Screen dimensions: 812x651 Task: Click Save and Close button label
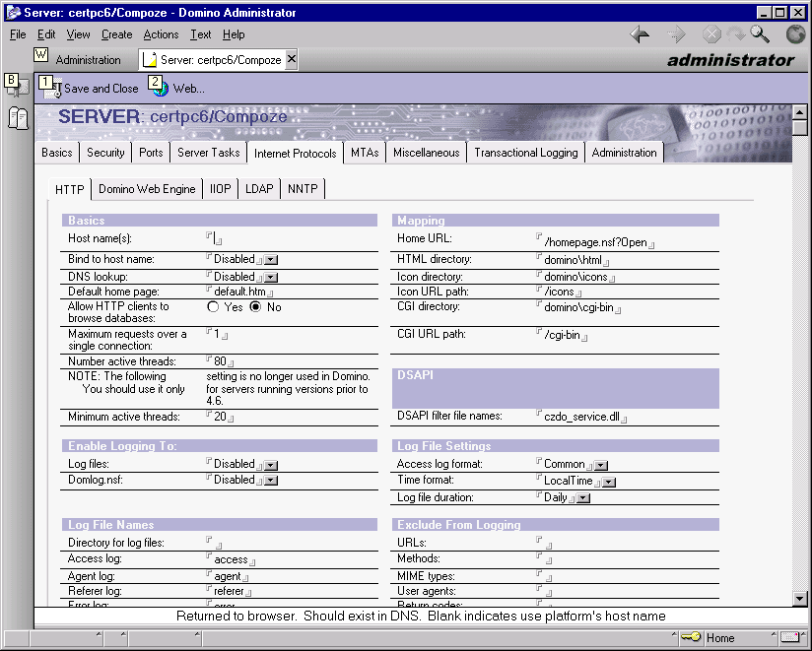point(101,89)
